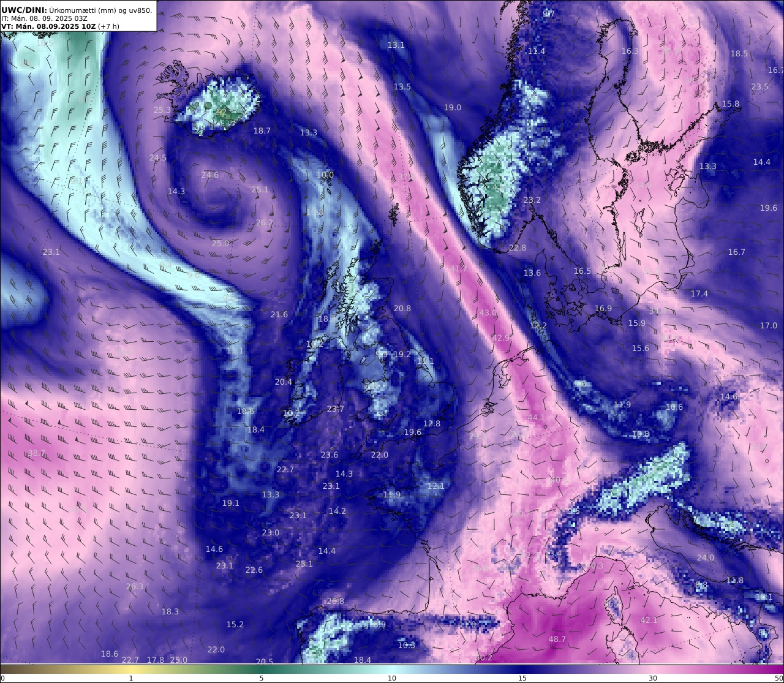Screen dimensions: 784x683
Task: Click the 24.6 value on the map
Action: (210, 175)
